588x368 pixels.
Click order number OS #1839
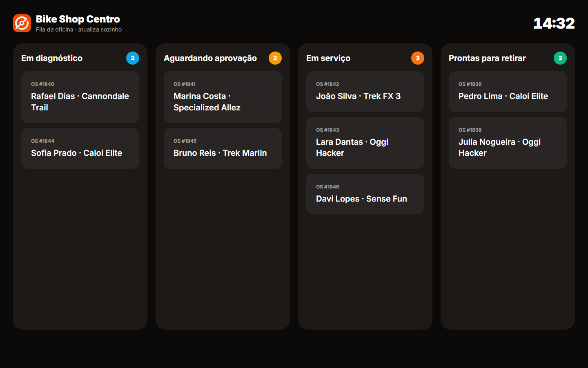[x=470, y=84]
